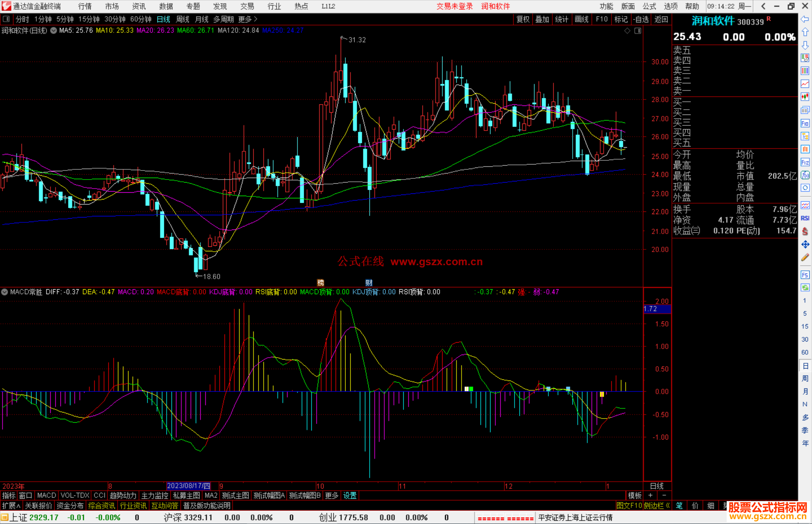The width and height of the screenshot is (812, 524).
Task: Click the F12 sidebar icon
Action: [x=805, y=162]
